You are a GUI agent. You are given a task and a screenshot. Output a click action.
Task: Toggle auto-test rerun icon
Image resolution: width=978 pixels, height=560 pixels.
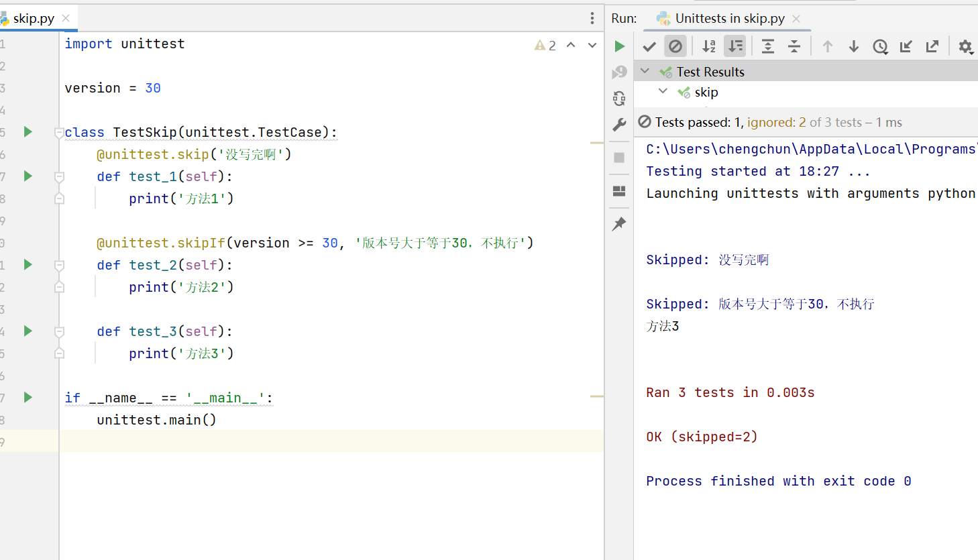point(619,99)
